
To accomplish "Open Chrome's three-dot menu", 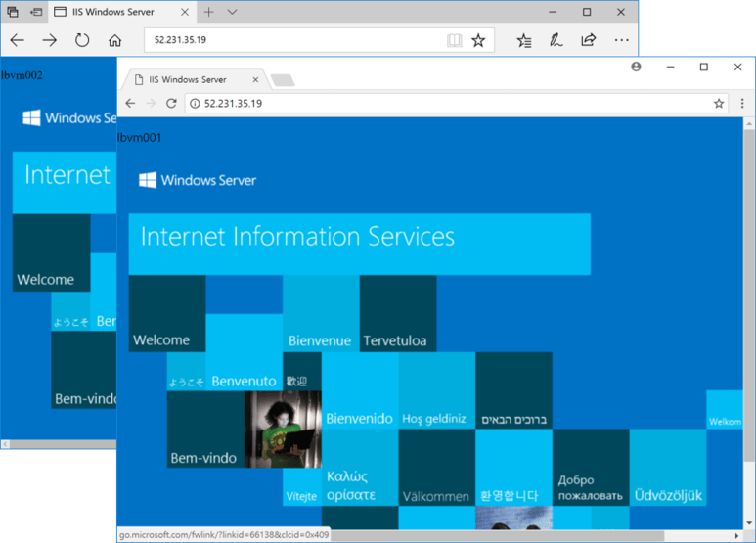I will (739, 103).
